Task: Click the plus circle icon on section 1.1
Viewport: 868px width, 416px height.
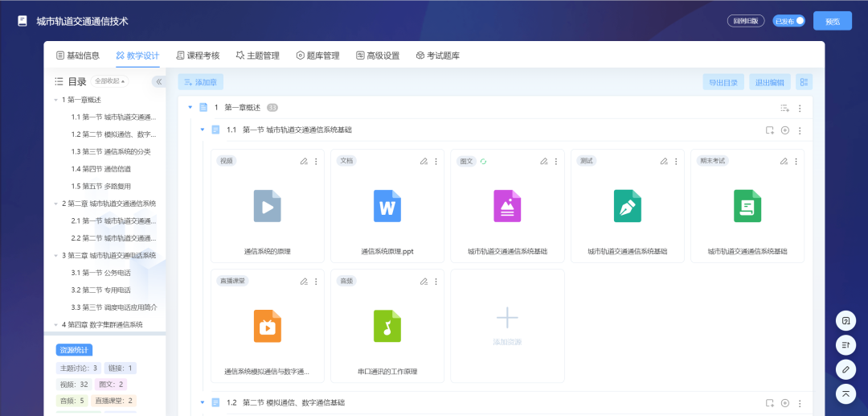Action: 785,130
